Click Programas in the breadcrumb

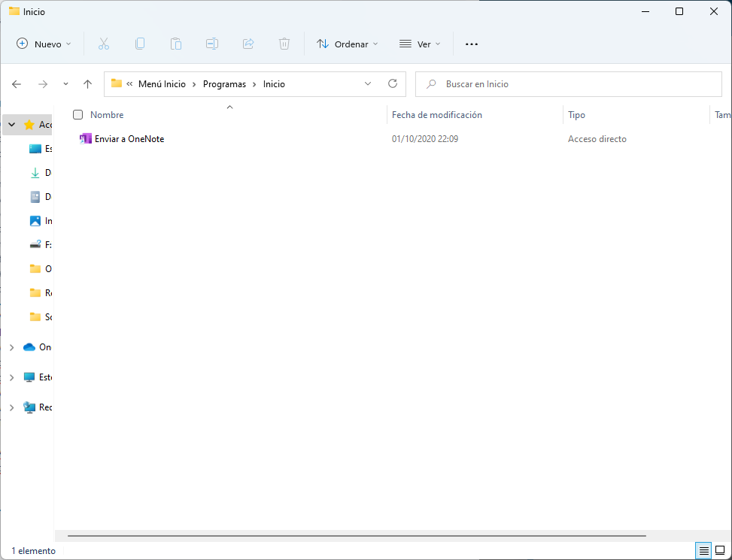click(224, 84)
